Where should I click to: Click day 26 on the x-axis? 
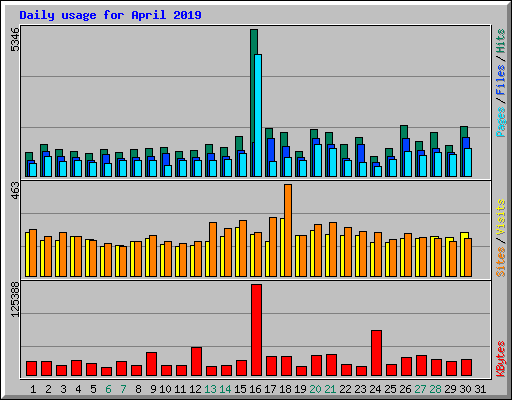tap(405, 389)
